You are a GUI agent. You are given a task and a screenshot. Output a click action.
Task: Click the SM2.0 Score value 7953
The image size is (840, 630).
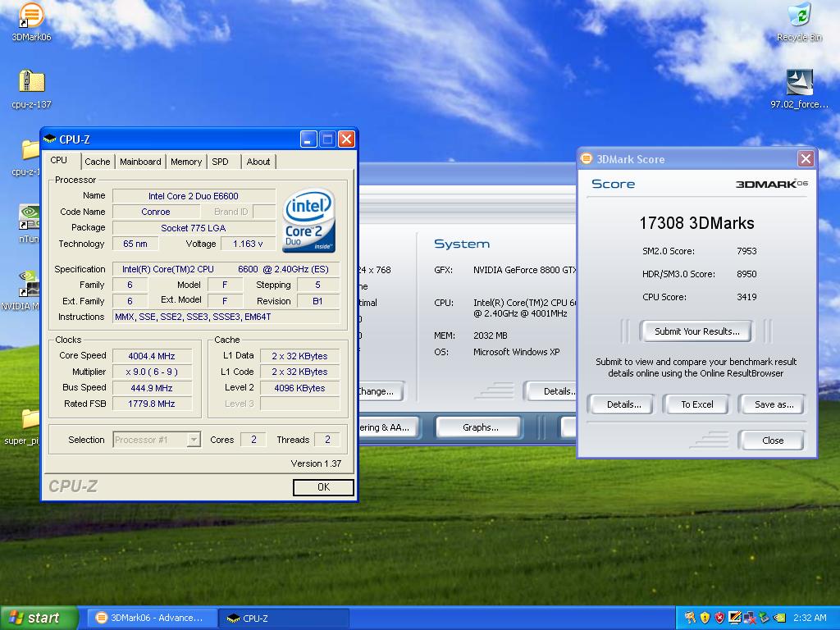point(746,251)
